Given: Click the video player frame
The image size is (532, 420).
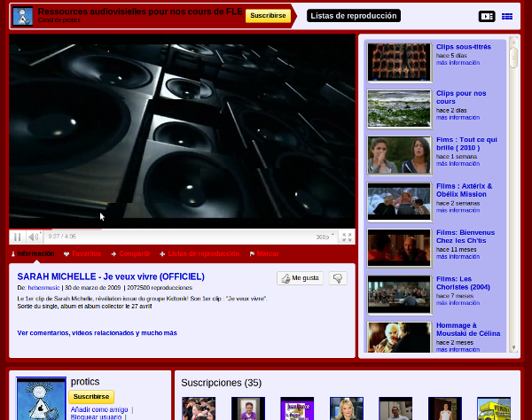Looking at the screenshot, I should click(x=182, y=131).
